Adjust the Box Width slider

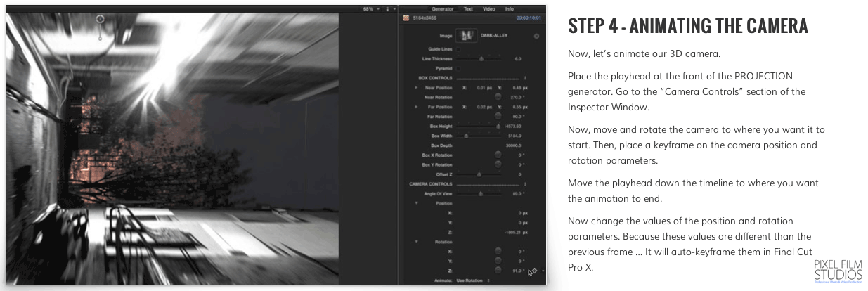[479, 136]
